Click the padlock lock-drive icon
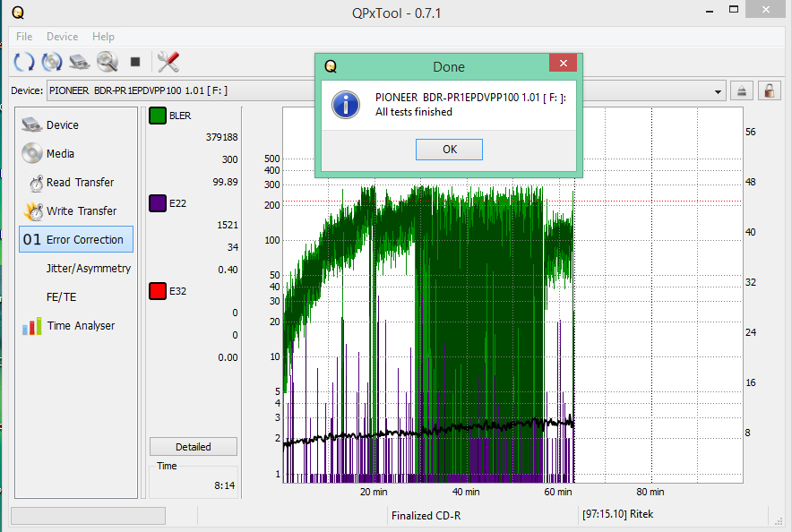 [770, 91]
